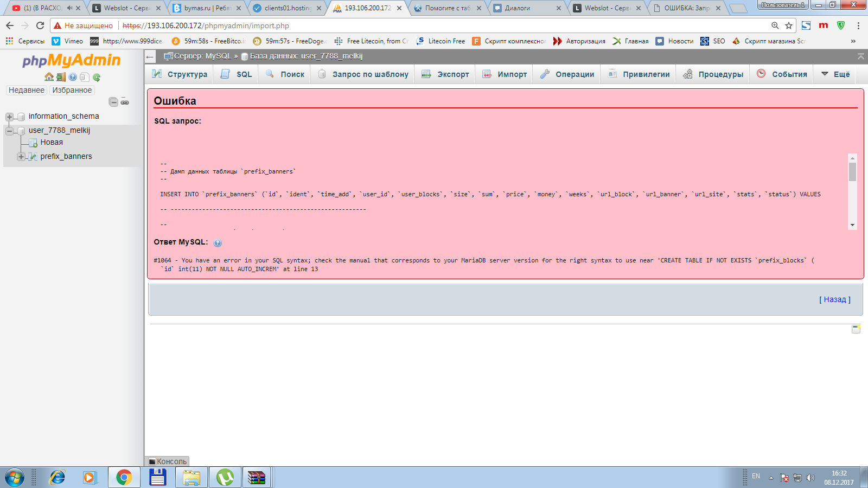Screen dimensions: 868x488
Task: Collapse all navigation tree items
Action: click(113, 102)
